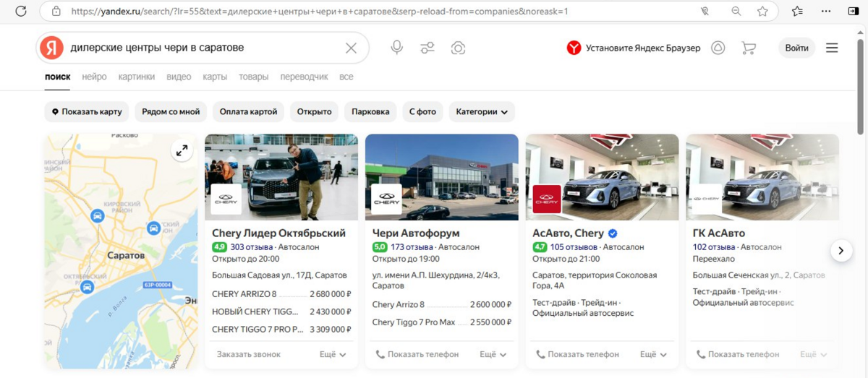Switch to картинки tab
Image resolution: width=868 pixels, height=378 pixels.
pyautogui.click(x=137, y=77)
